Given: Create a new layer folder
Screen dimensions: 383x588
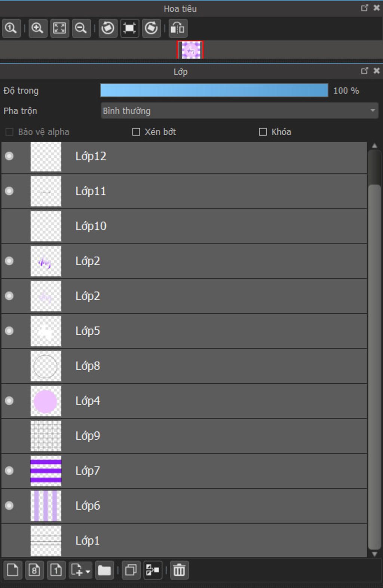Looking at the screenshot, I should [x=104, y=570].
